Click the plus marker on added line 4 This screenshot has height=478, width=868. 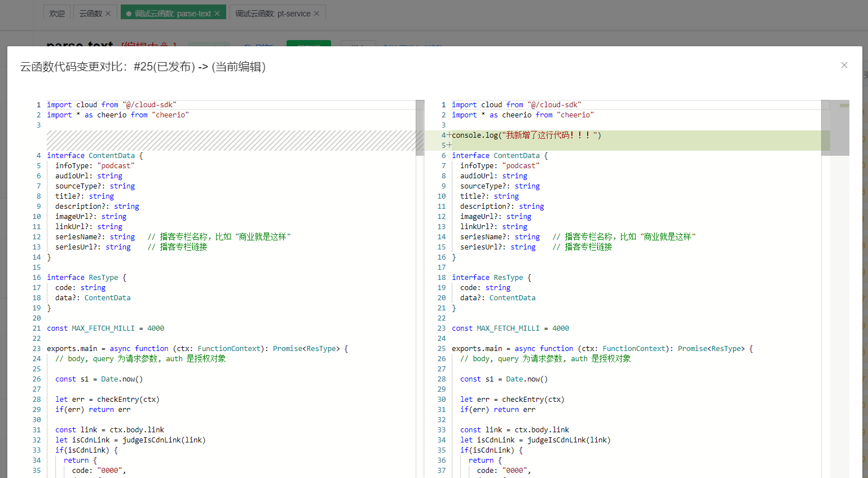(x=449, y=135)
